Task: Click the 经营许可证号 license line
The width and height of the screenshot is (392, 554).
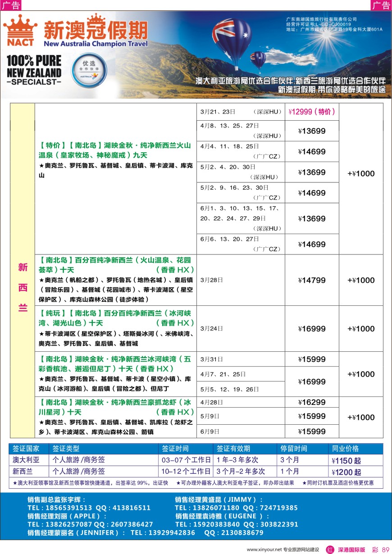Action: [x=318, y=24]
